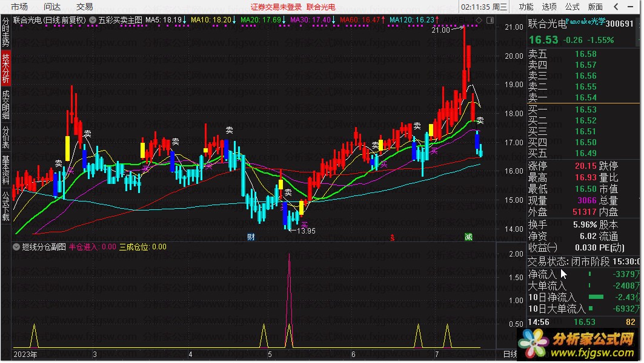Screen dimensions: 644x363
Task: Click the 最高 16.93 value
Action: [585, 178]
